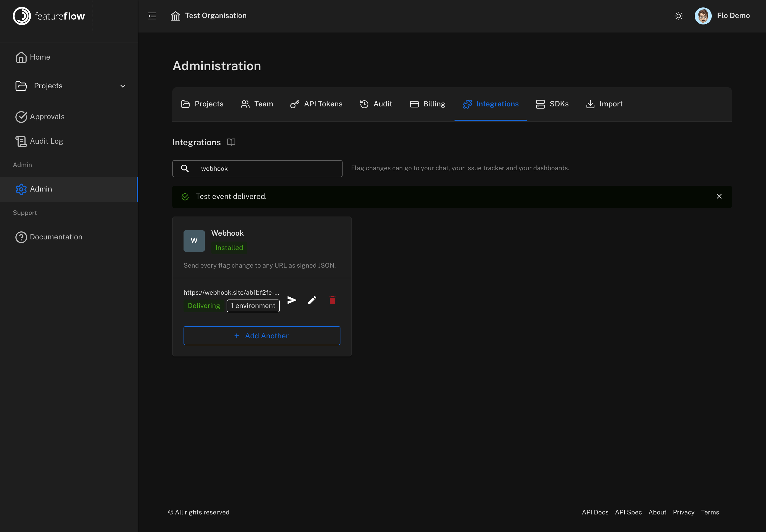This screenshot has width=766, height=532.
Task: Click the Delivering status badge
Action: coord(204,306)
